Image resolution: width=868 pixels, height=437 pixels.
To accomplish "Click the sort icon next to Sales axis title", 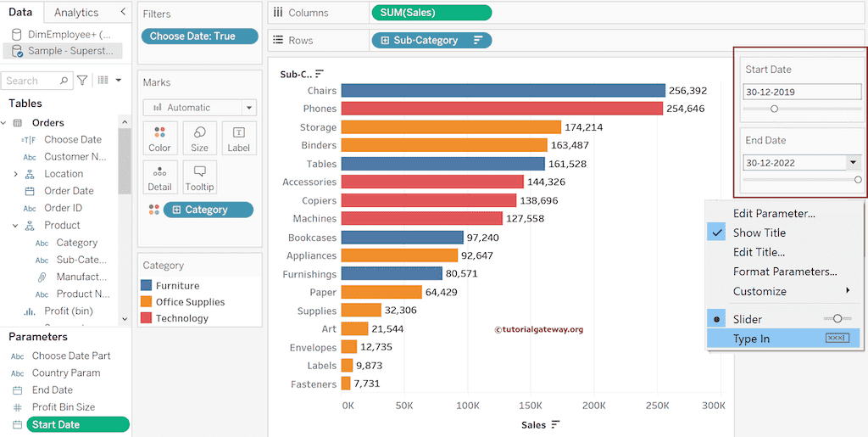I will [556, 424].
